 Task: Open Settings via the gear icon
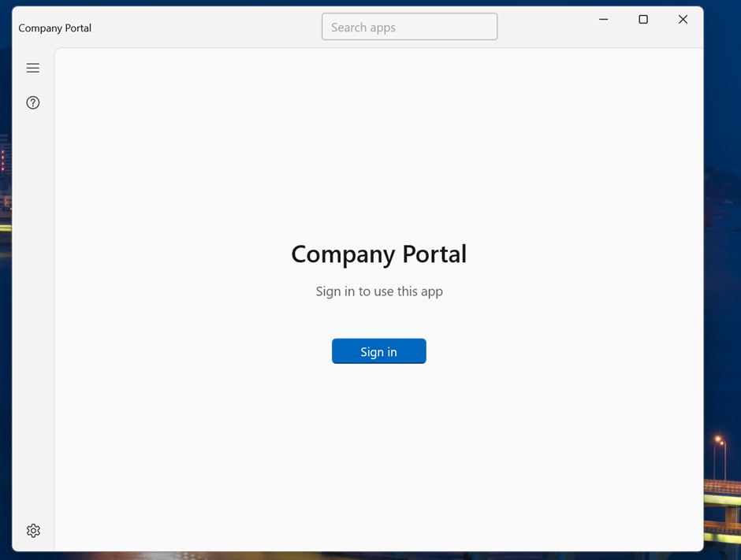coord(33,531)
